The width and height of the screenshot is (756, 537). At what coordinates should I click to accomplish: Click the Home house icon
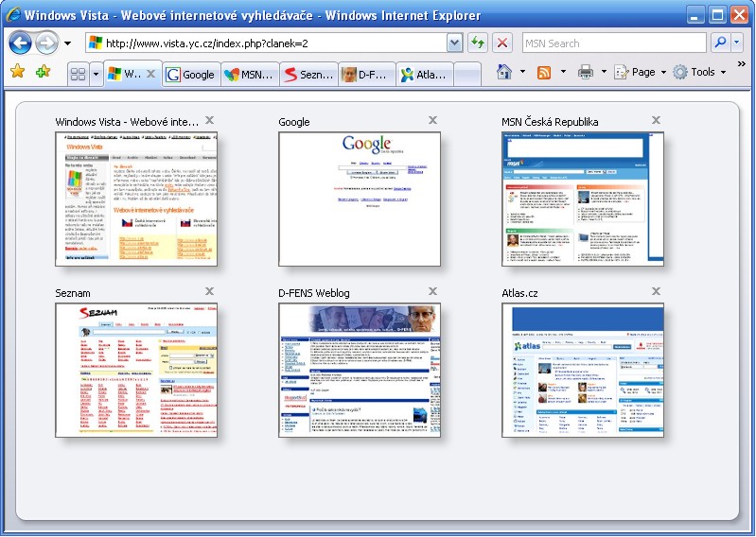[504, 72]
